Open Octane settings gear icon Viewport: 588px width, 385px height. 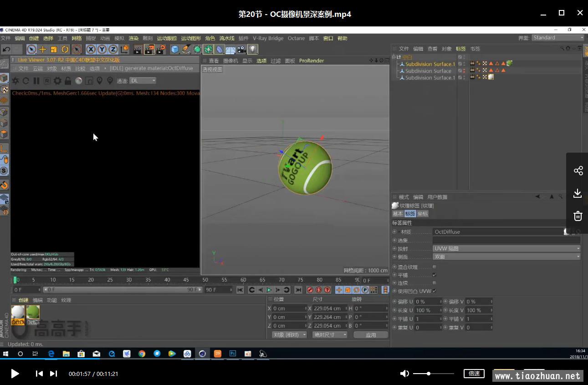click(57, 81)
